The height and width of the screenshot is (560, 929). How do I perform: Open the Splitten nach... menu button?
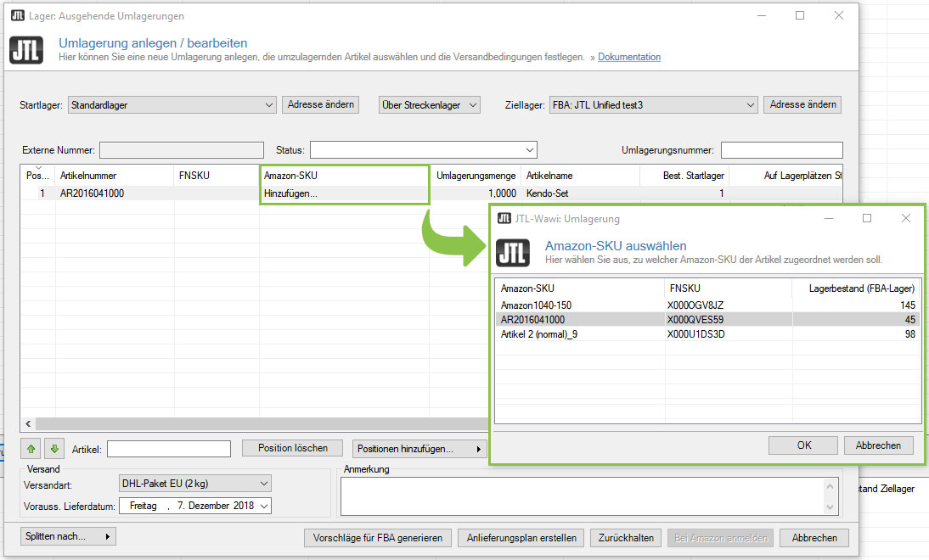(x=68, y=536)
